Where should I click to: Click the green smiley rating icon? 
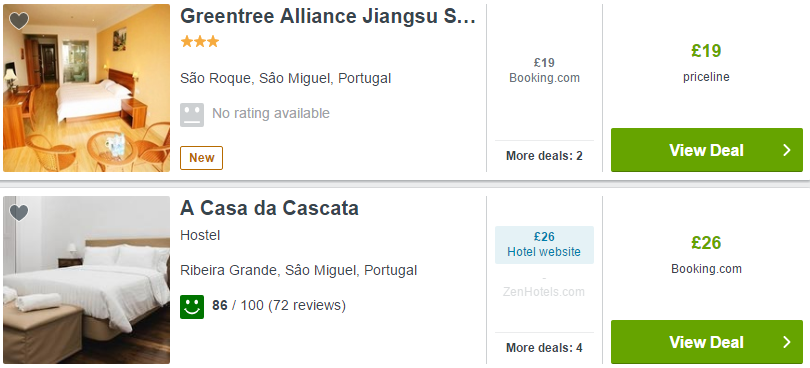coord(192,306)
